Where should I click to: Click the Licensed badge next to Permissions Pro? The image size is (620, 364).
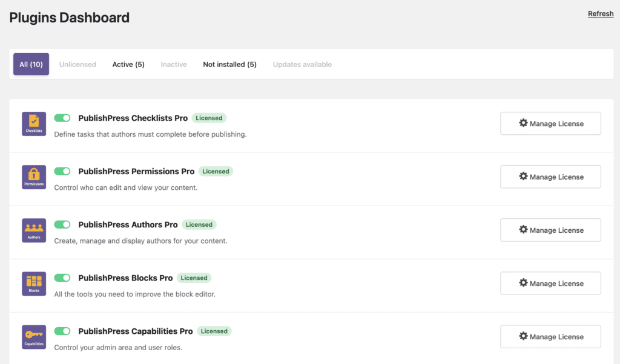click(216, 171)
